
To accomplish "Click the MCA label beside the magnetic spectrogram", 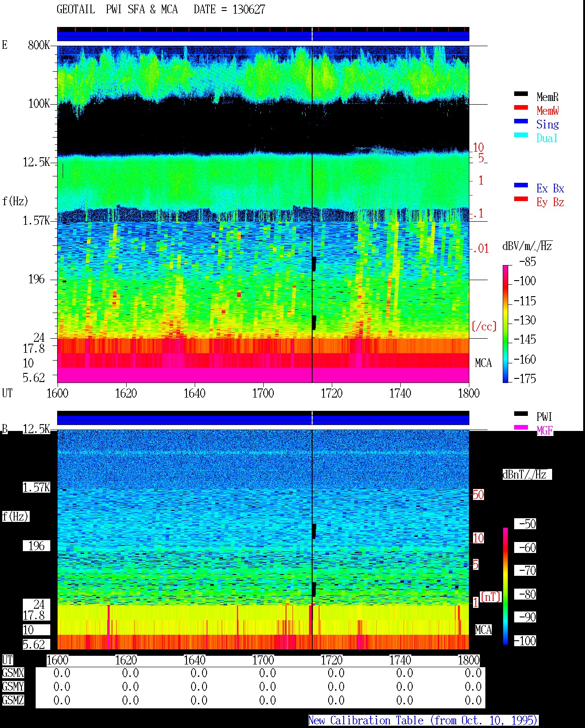I will [x=483, y=630].
